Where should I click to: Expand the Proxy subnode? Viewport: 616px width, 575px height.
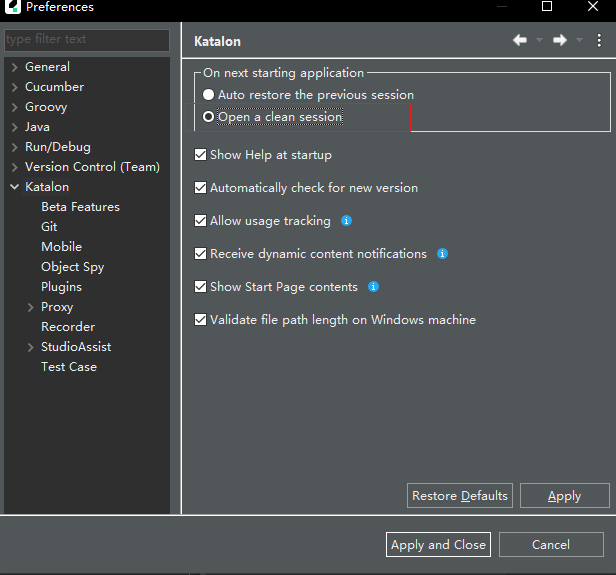tap(31, 307)
